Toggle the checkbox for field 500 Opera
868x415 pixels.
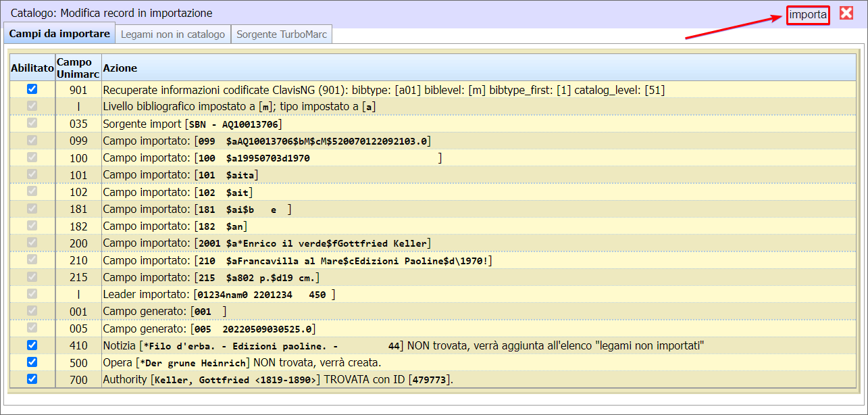[x=32, y=362]
